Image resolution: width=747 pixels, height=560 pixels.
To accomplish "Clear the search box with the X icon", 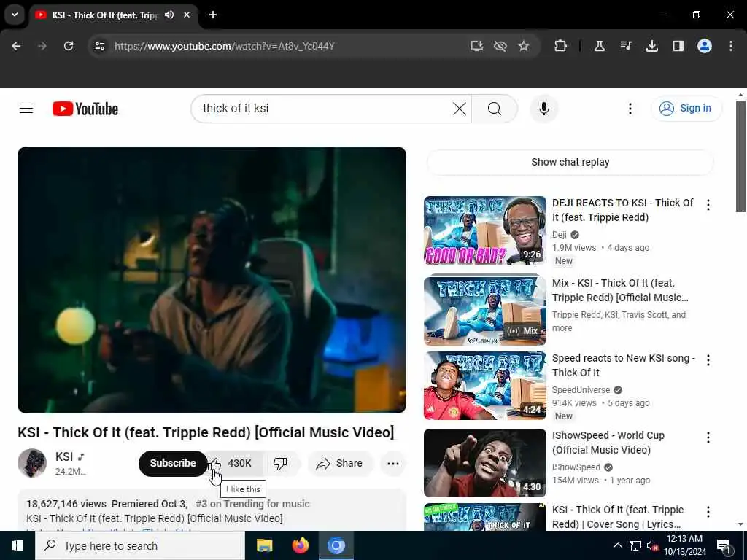I will coord(460,109).
